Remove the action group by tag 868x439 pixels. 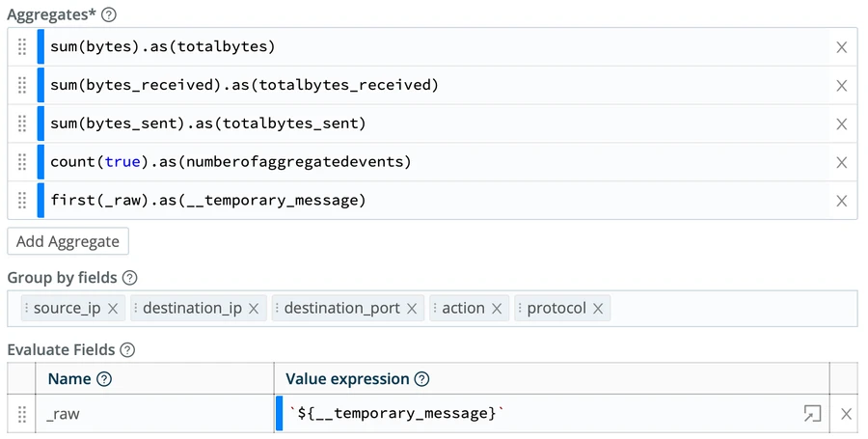click(x=497, y=309)
